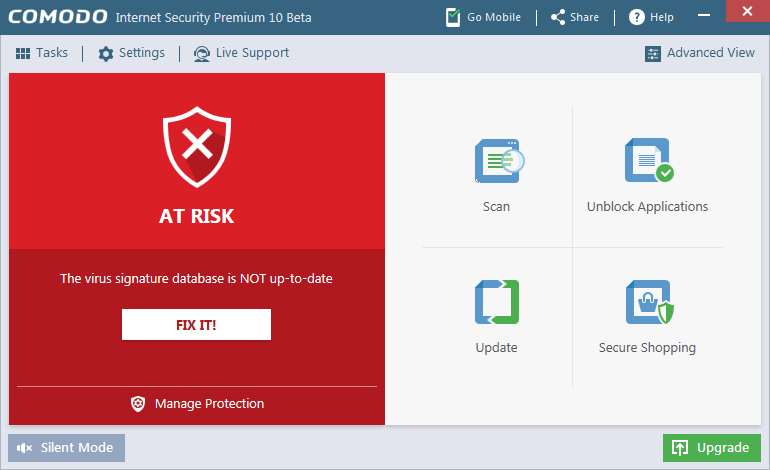Minimize the Comodo window
770x470 pixels.
(704, 15)
